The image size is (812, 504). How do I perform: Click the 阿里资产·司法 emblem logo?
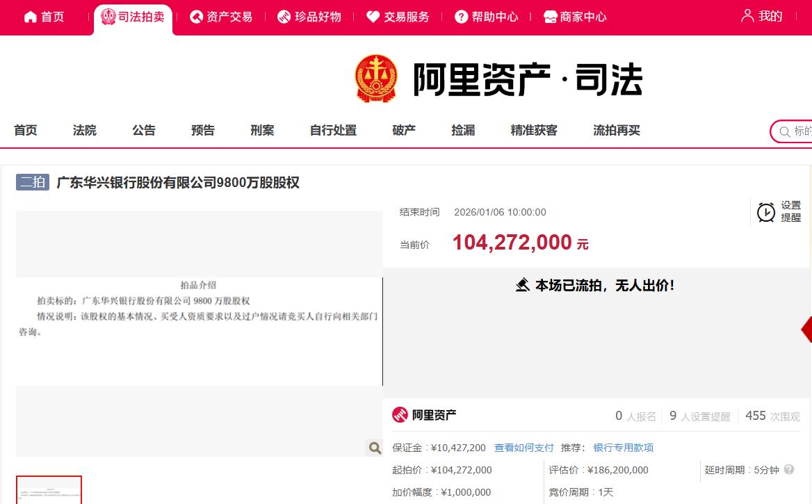[x=375, y=79]
